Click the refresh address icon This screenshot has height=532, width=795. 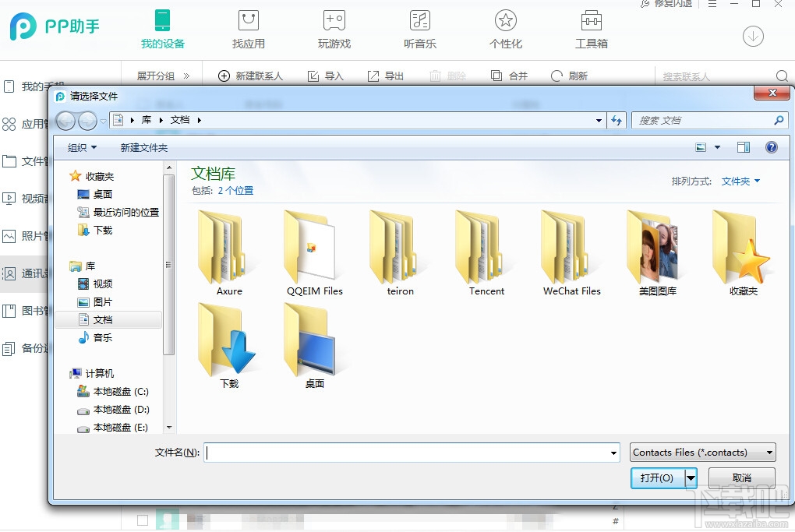[617, 120]
